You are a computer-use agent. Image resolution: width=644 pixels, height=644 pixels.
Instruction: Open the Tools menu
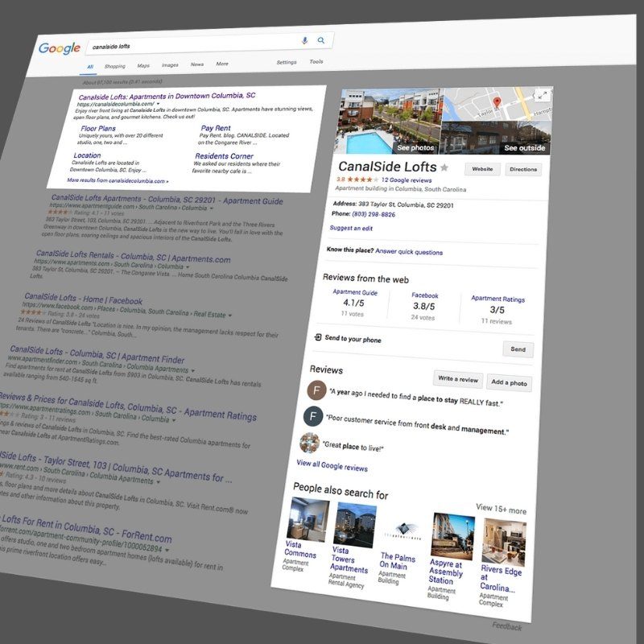316,62
